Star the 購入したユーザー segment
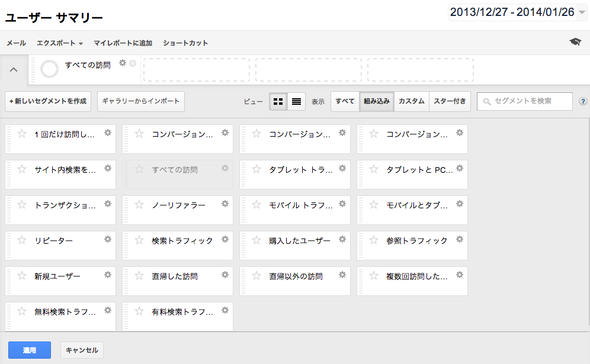Viewport: 590px width, 364px height. coord(256,240)
